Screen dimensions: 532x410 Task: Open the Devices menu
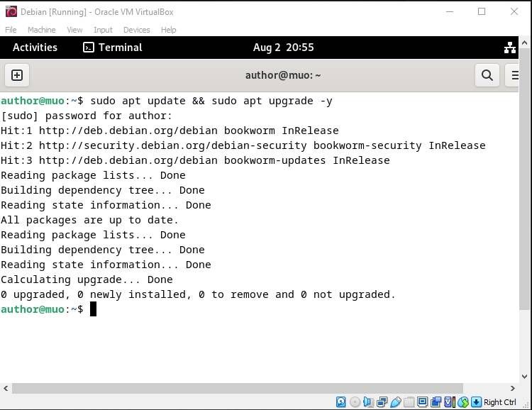(x=136, y=30)
